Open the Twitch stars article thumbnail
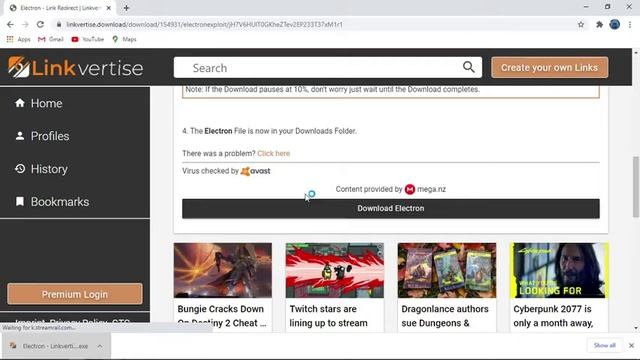Viewport: 640px width, 360px height. coord(335,270)
